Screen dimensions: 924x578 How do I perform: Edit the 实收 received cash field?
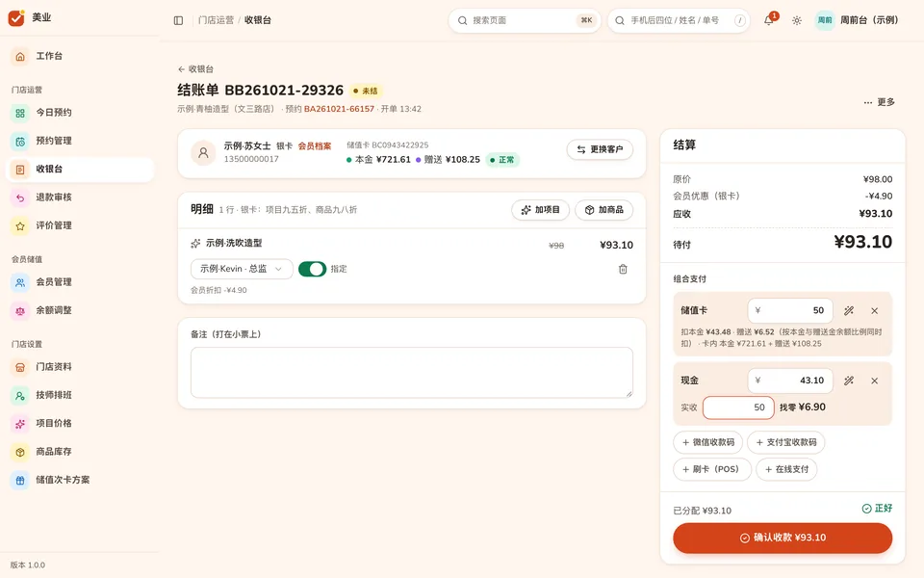pyautogui.click(x=738, y=407)
